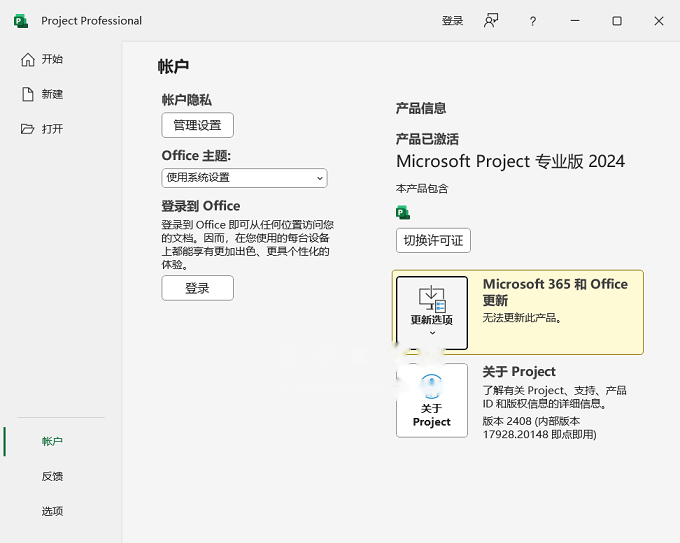This screenshot has height=543, width=680.
Task: Close the Project Professional window
Action: click(x=659, y=21)
